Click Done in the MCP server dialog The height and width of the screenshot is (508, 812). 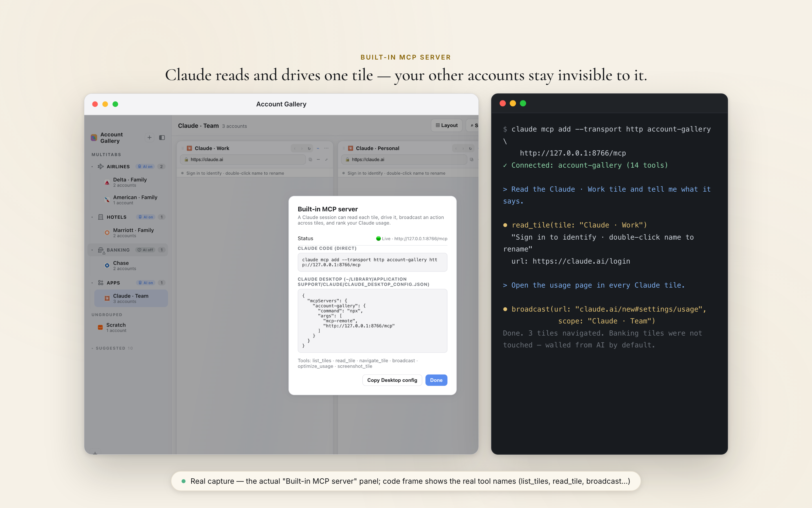tap(436, 380)
